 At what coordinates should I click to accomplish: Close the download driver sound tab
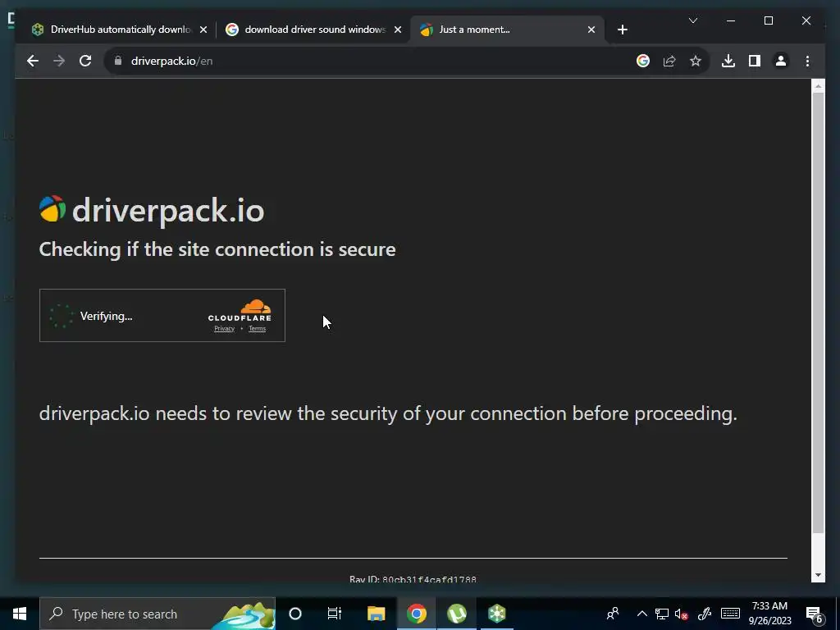pyautogui.click(x=398, y=30)
